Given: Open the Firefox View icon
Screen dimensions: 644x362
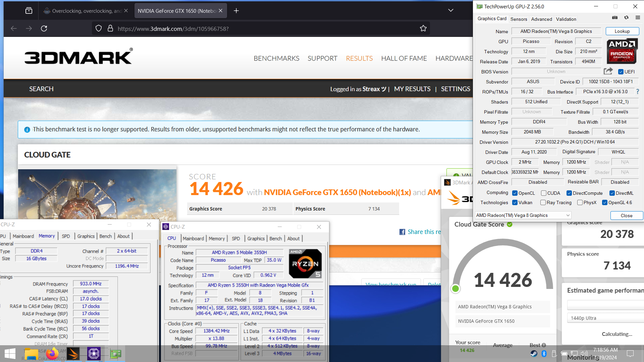Looking at the screenshot, I should pyautogui.click(x=29, y=11).
